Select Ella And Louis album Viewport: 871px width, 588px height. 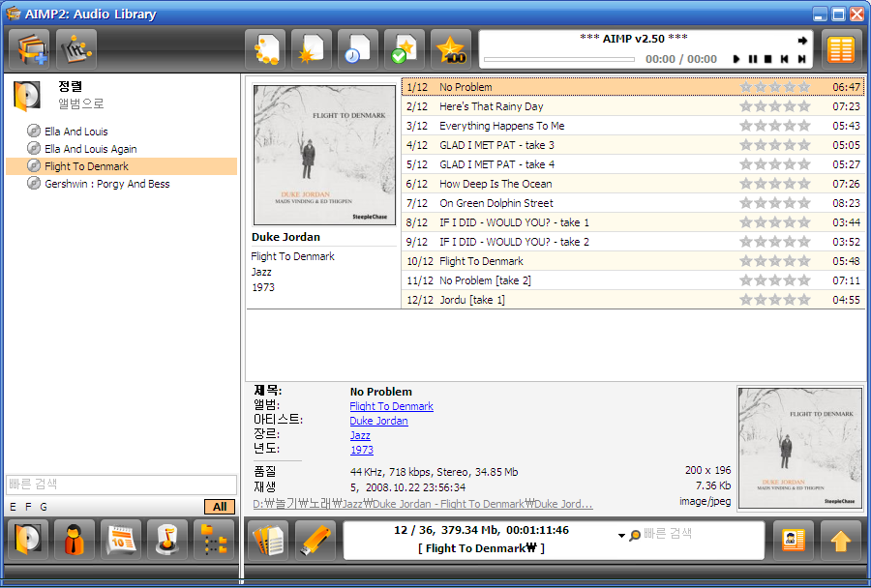coord(76,132)
